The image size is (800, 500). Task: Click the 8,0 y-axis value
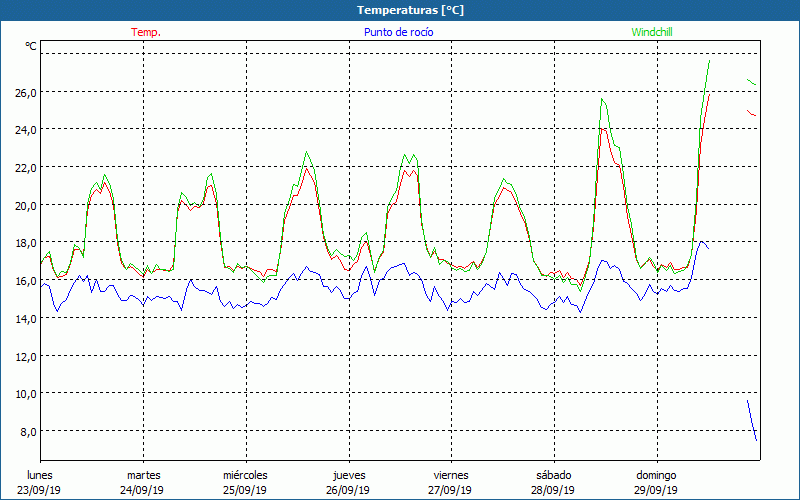coord(28,432)
